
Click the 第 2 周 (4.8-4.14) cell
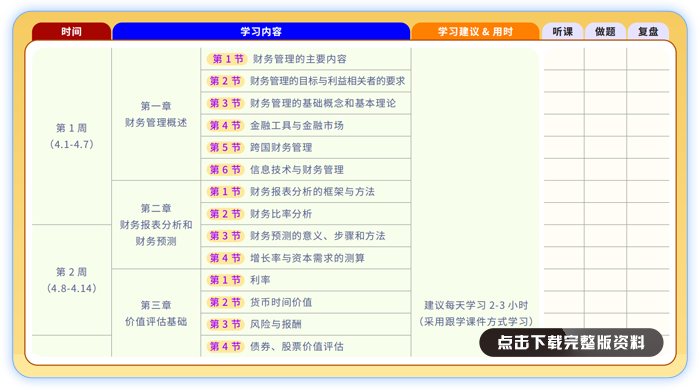[71, 280]
